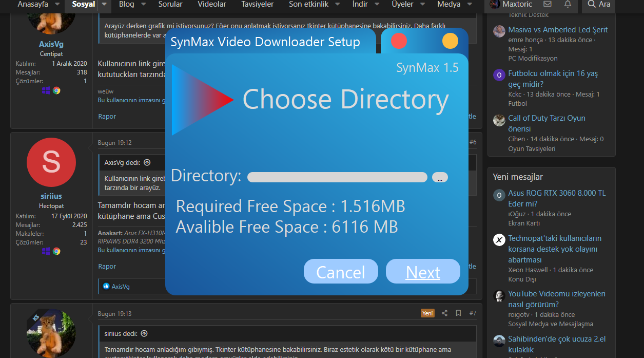Open the Son etkinlik menu
644x358 pixels.
tap(308, 4)
